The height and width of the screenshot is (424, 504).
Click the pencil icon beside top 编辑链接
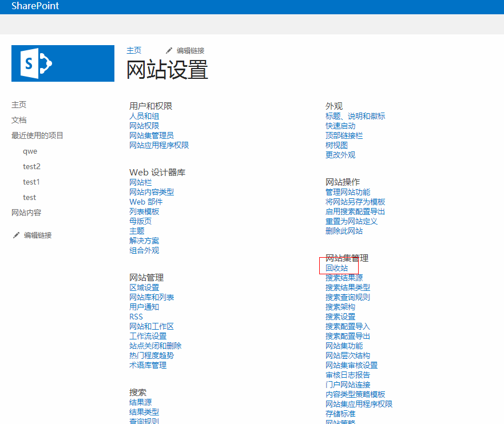point(169,51)
